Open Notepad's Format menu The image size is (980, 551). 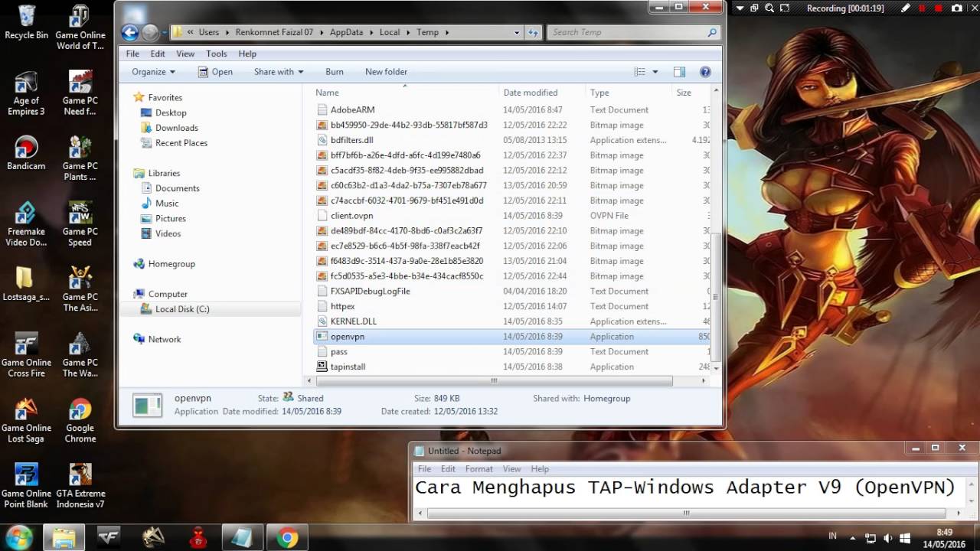tap(479, 468)
